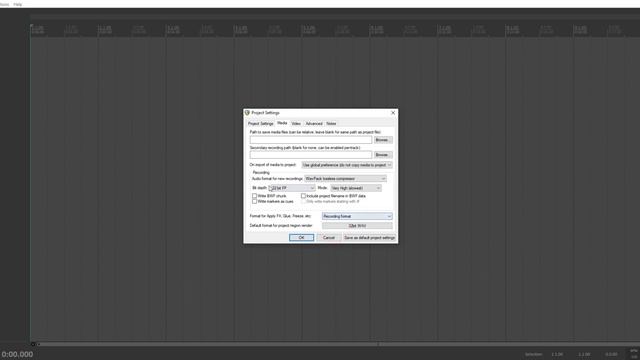
Task: Enable Include project filename in BWF data
Action: click(x=303, y=196)
